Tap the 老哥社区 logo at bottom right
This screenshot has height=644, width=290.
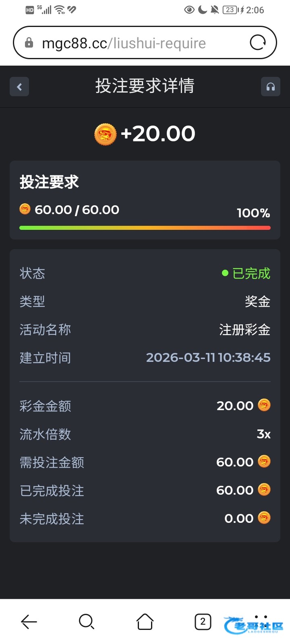[254, 625]
